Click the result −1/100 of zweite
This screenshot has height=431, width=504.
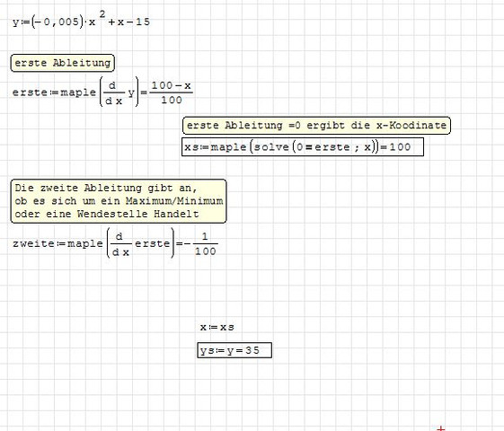pyautogui.click(x=202, y=243)
